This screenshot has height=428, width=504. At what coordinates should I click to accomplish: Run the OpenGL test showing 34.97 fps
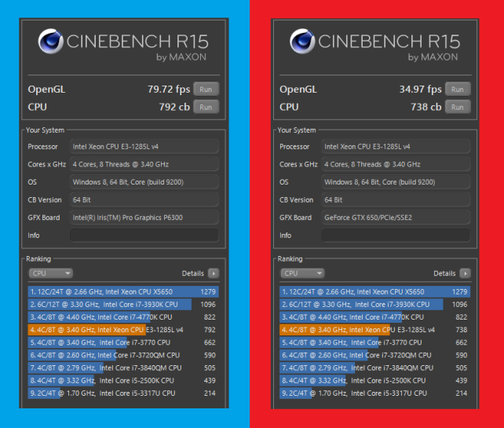coord(458,90)
